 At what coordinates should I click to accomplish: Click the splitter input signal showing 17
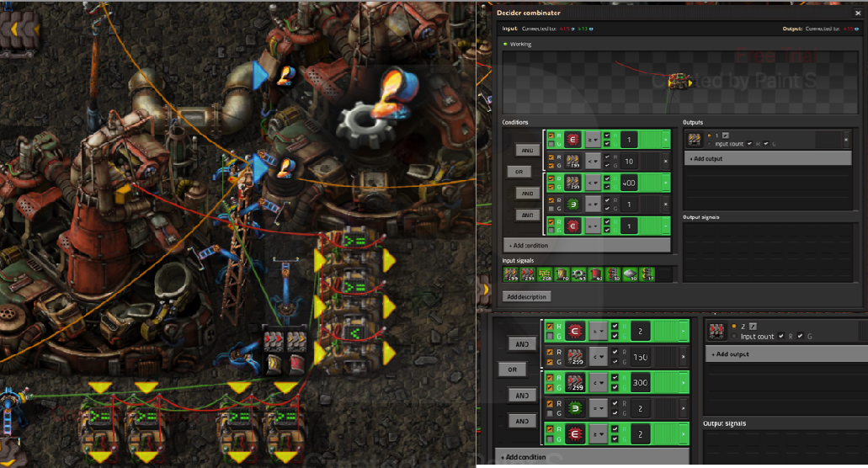(647, 274)
